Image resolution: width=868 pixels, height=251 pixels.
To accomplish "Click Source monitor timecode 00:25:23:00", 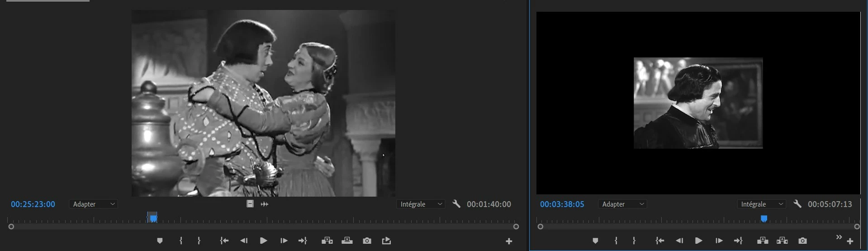I will (33, 204).
